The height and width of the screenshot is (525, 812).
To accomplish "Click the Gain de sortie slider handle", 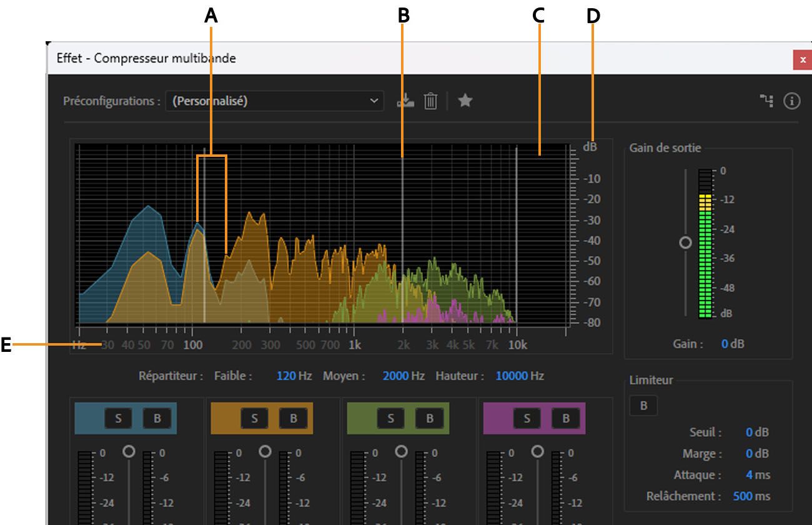I will click(686, 242).
